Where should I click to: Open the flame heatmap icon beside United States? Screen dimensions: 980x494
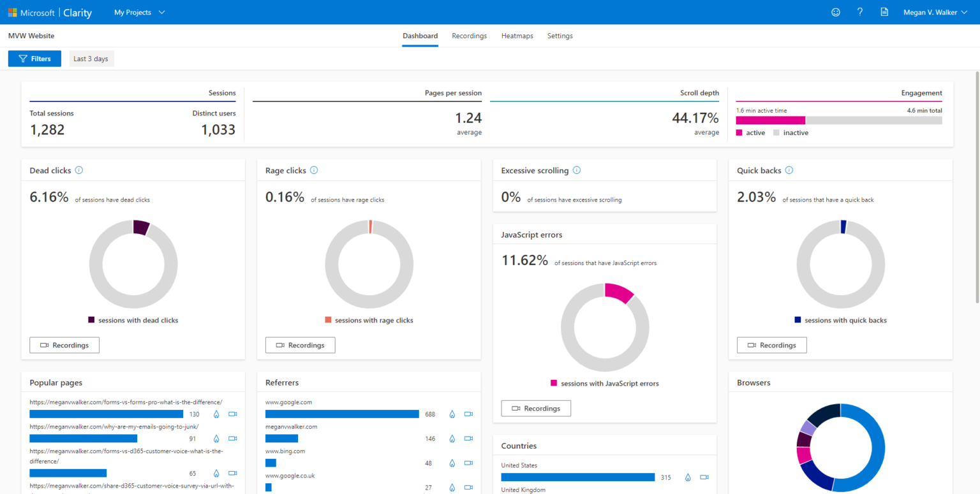[688, 477]
